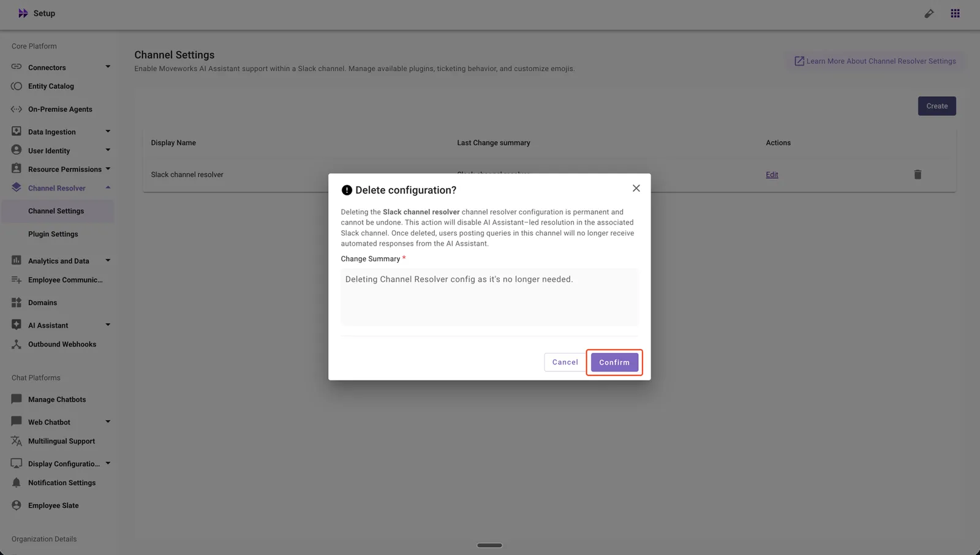This screenshot has height=555, width=980.
Task: Click the Channel Resolver layers icon
Action: tap(17, 187)
